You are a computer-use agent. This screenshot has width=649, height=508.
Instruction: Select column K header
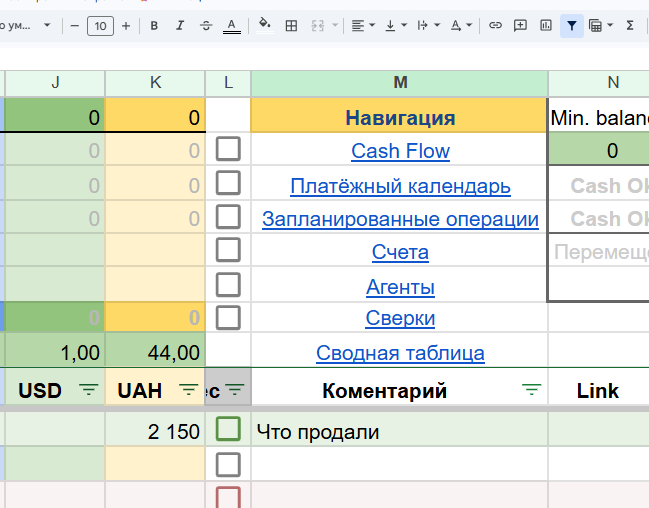pyautogui.click(x=155, y=83)
